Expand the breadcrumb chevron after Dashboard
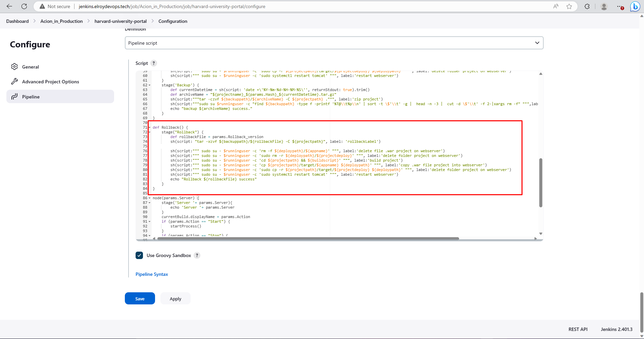This screenshot has height=339, width=644. click(x=35, y=21)
